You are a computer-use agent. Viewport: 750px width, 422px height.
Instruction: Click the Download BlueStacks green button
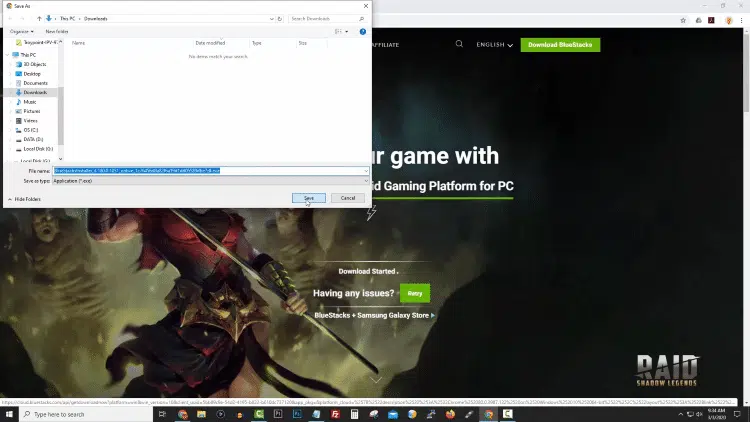(x=560, y=44)
